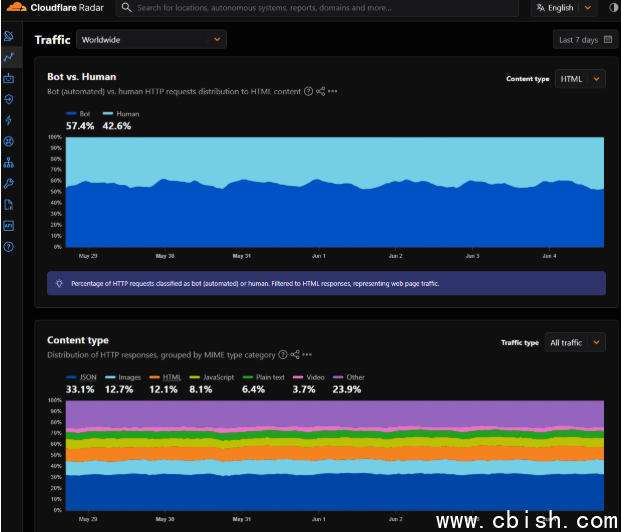Open the network hierarchy sidebar icon
Viewport: 621px width, 532px height.
click(9, 162)
